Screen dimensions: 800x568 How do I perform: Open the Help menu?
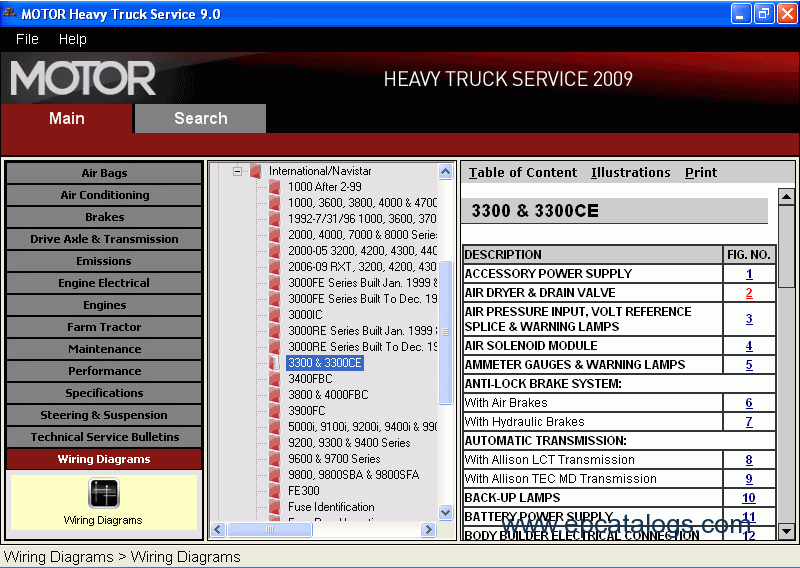(x=72, y=39)
